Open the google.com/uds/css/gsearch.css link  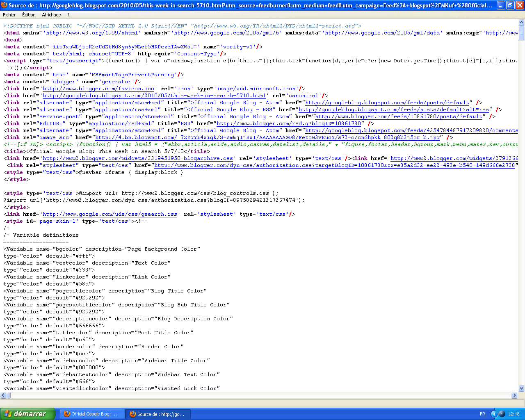pos(110,214)
